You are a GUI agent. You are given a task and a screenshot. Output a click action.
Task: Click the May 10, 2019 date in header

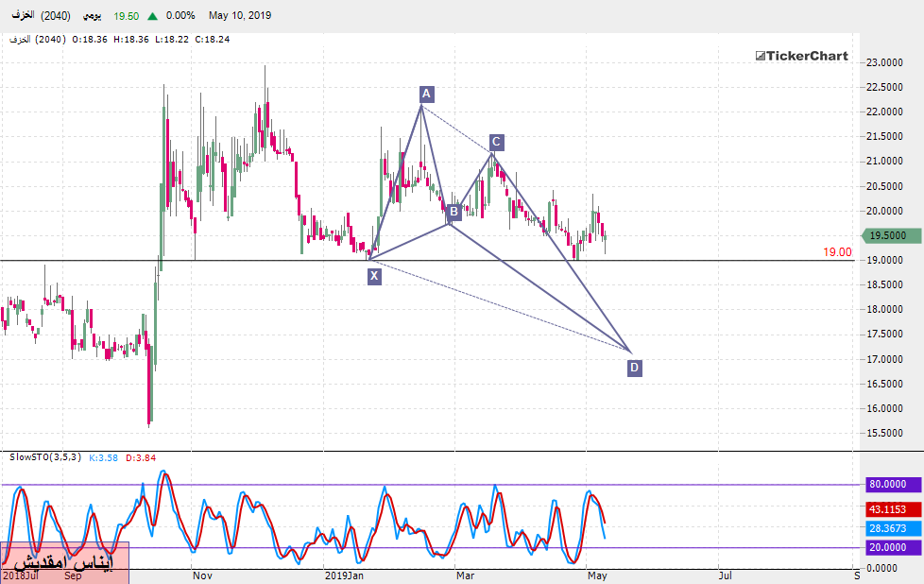[238, 16]
